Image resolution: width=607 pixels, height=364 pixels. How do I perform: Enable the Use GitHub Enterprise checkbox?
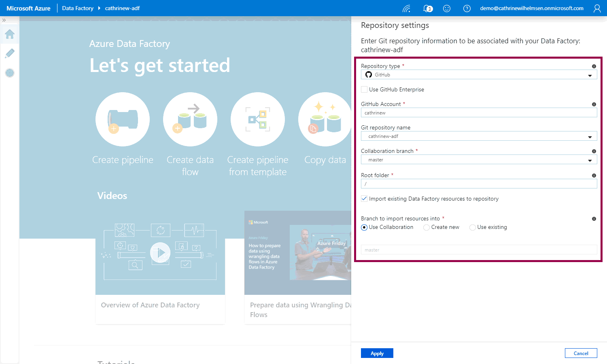tap(365, 89)
